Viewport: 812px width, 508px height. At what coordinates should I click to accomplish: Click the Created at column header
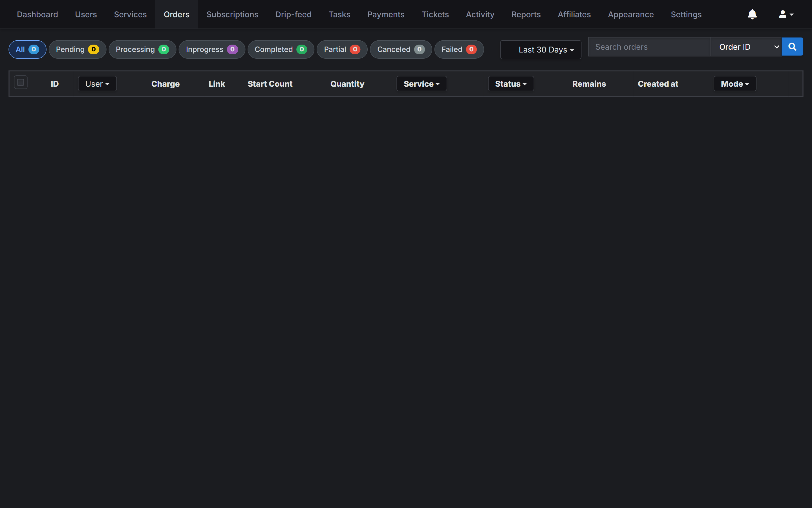point(658,84)
